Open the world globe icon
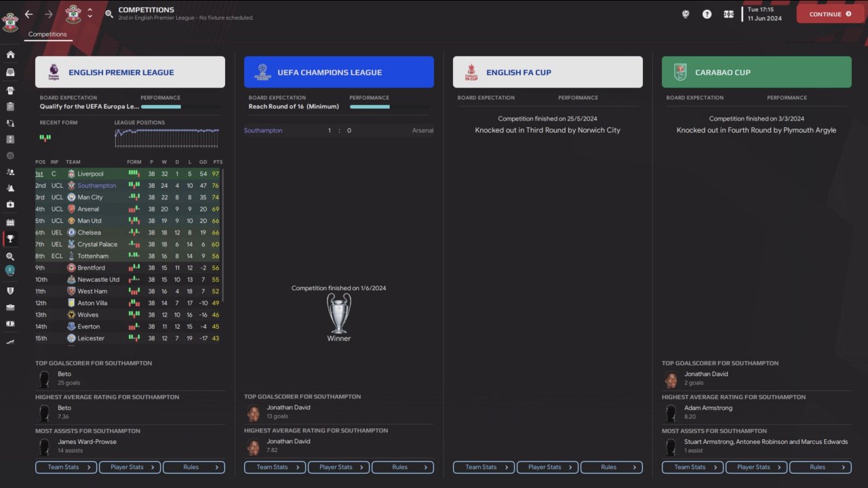 tap(686, 14)
